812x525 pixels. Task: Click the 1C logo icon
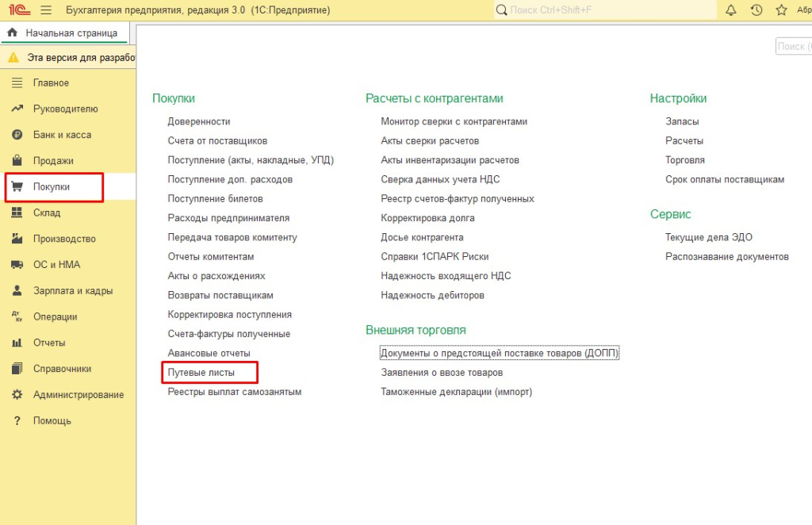click(x=19, y=10)
